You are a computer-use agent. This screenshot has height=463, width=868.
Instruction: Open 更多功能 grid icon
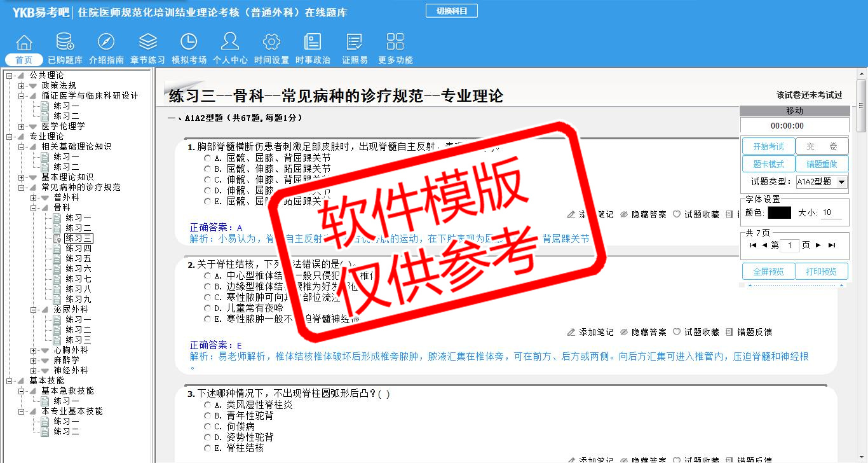(395, 43)
